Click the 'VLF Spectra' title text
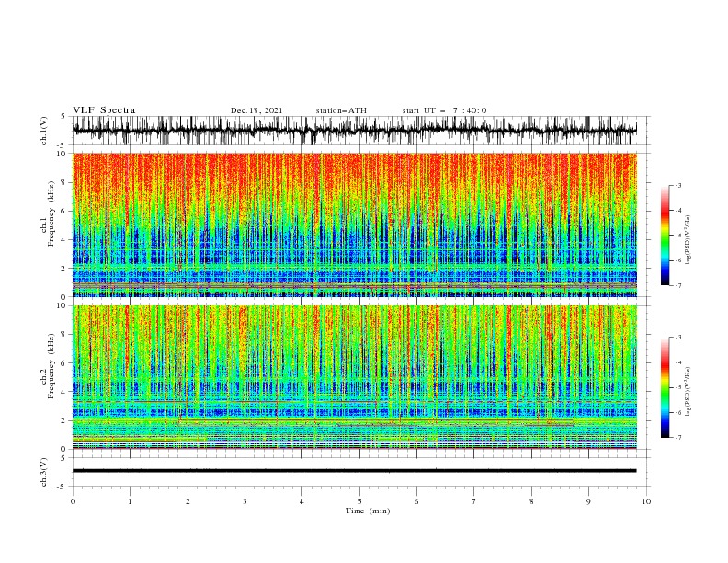The height and width of the screenshot is (563, 728). pyautogui.click(x=104, y=110)
